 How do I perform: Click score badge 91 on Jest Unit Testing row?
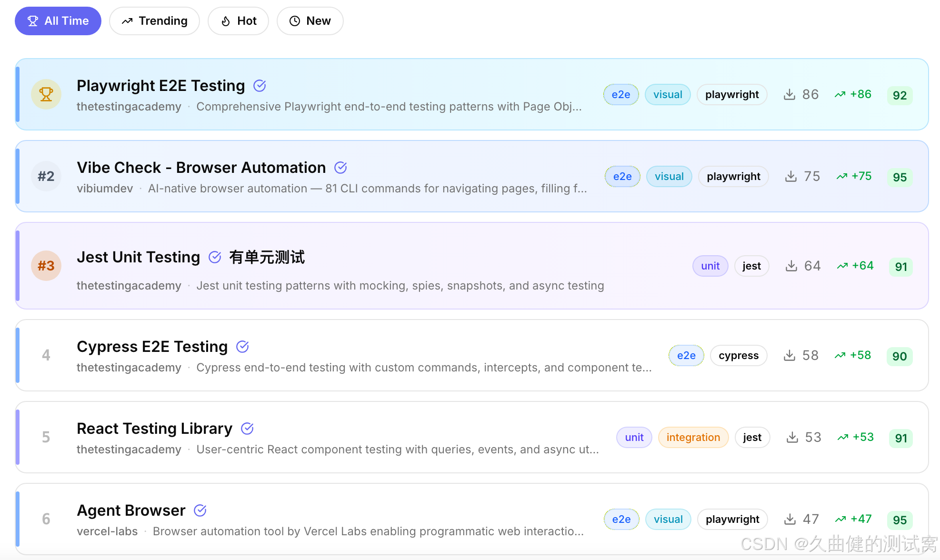[x=901, y=267]
